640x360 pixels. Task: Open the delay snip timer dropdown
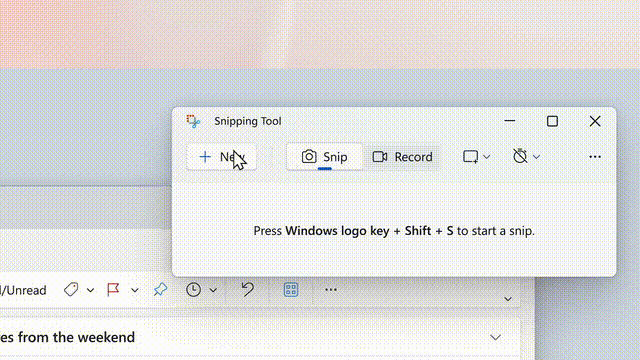pos(526,157)
